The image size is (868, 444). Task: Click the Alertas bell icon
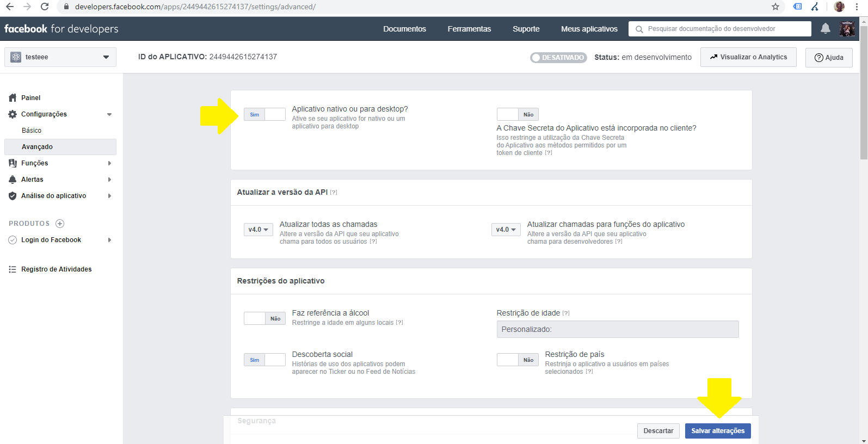[13, 180]
